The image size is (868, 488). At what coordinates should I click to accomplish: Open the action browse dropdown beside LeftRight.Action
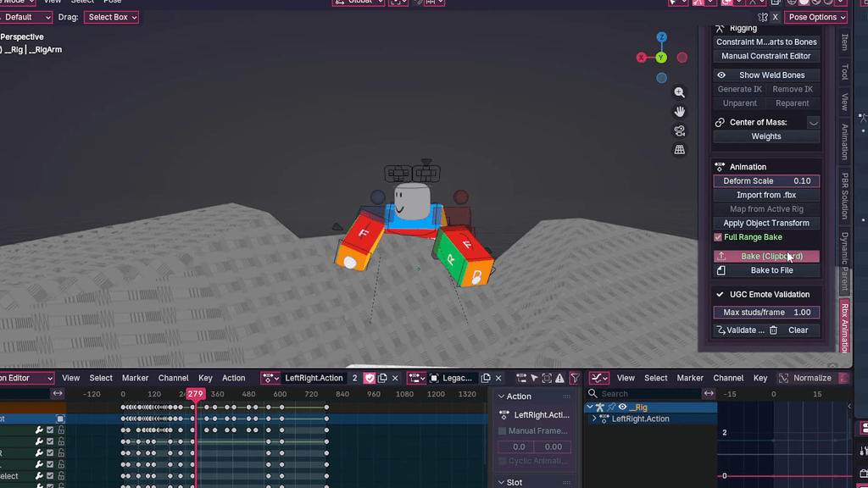pyautogui.click(x=270, y=378)
